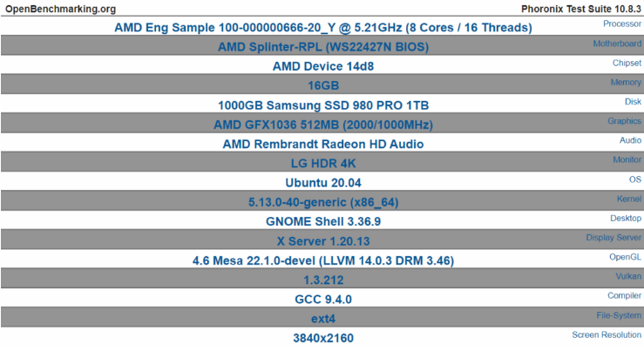644x351 pixels.
Task: Click the LG HDR 4K monitor value
Action: click(x=322, y=163)
